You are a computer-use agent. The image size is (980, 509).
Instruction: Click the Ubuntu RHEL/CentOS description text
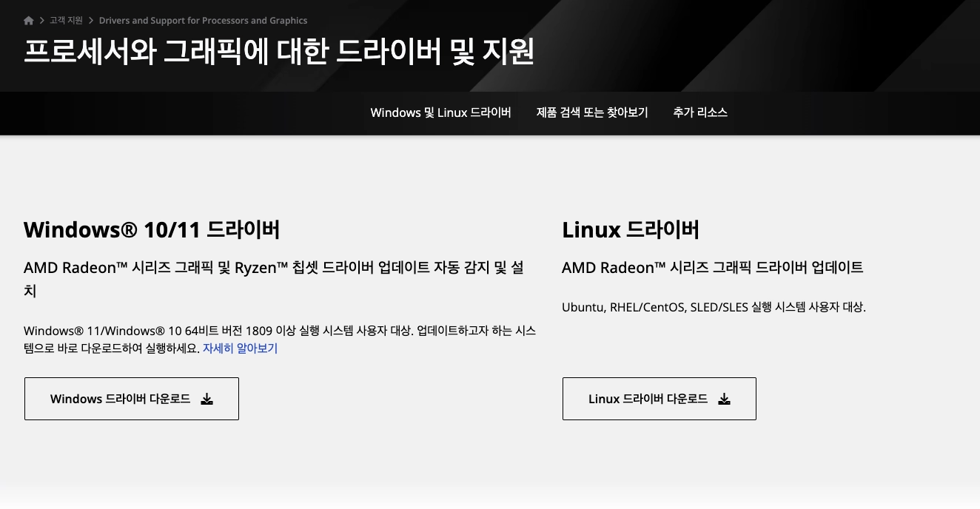[714, 307]
